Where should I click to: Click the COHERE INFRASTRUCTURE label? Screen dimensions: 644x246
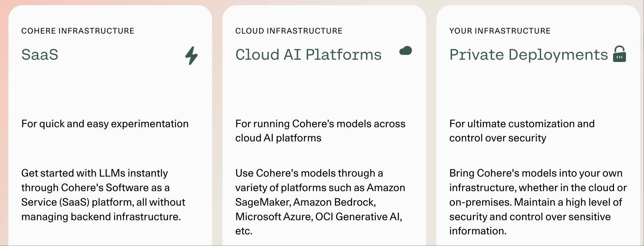click(78, 31)
